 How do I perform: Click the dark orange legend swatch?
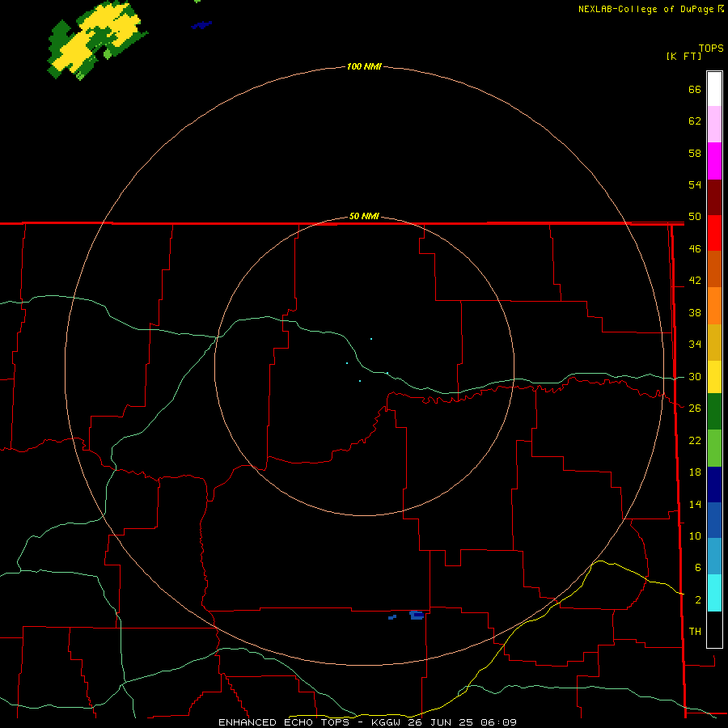tap(714, 269)
